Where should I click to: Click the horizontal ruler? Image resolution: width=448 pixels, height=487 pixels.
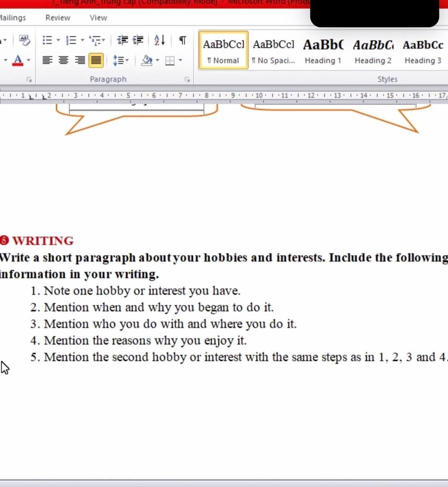[224, 95]
